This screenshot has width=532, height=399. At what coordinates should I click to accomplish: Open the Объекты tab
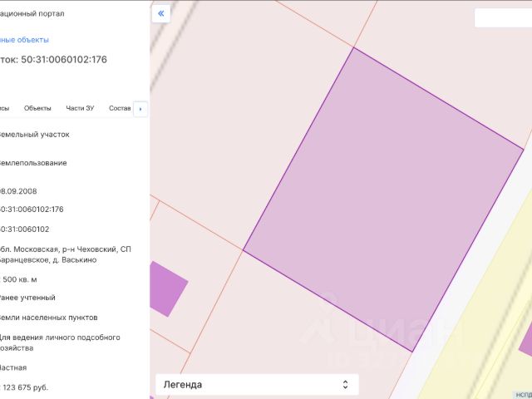tap(37, 108)
